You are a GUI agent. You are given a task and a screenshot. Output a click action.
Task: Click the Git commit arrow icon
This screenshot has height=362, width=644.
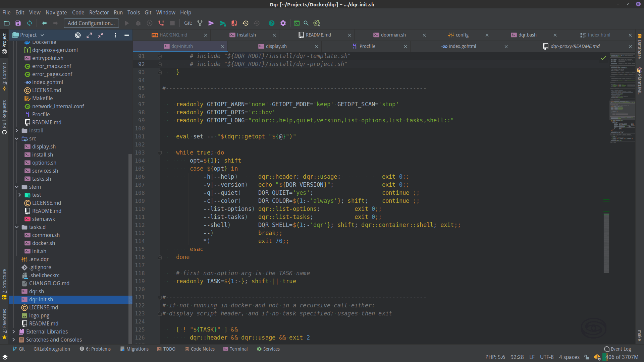(211, 23)
